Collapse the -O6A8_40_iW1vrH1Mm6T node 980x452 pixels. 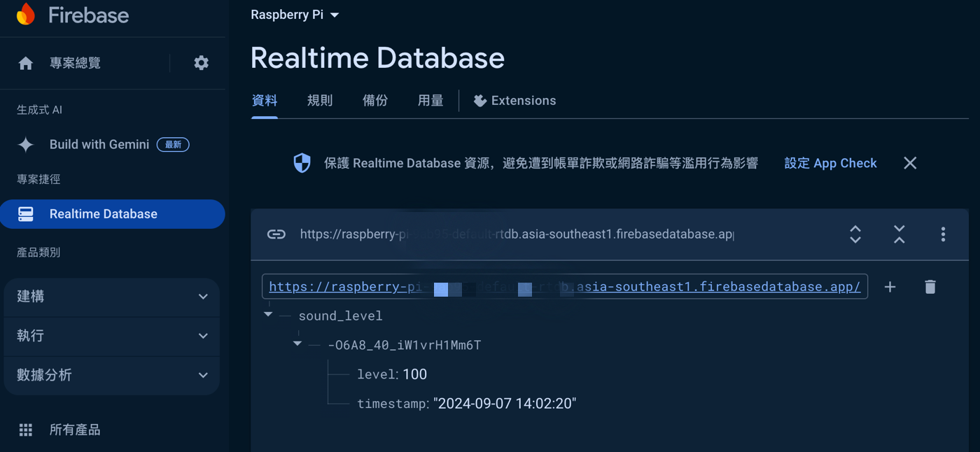coord(297,344)
